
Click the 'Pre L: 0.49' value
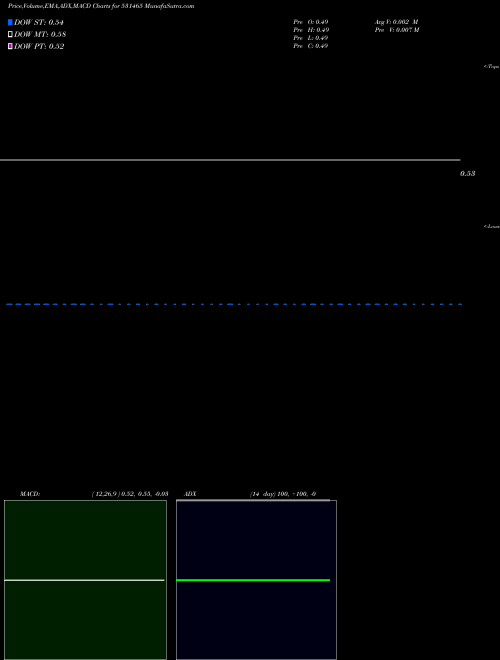[x=311, y=38]
